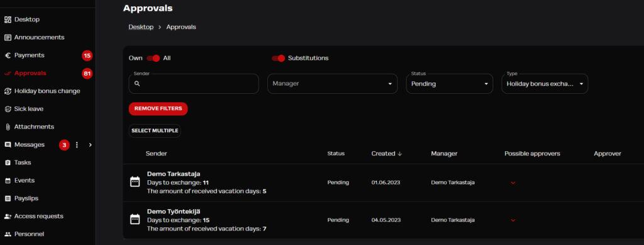Click the Manager column header
Viewport: 644px width, 245px height.
tap(444, 153)
